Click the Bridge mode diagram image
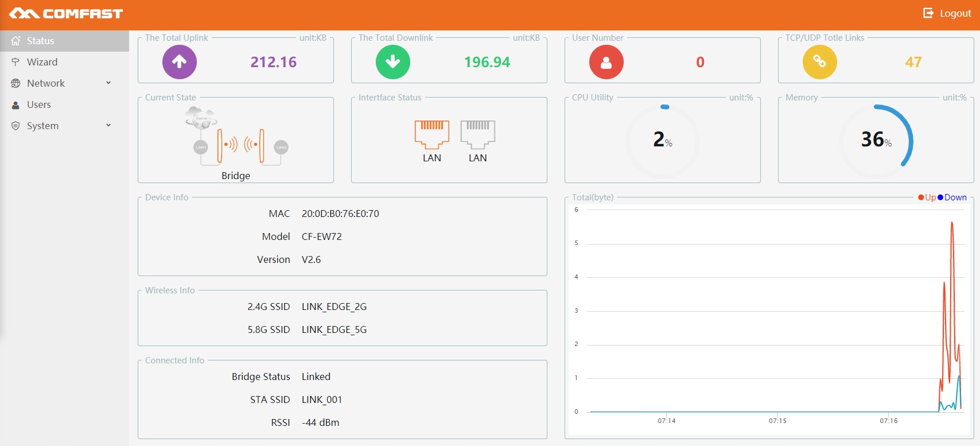The width and height of the screenshot is (980, 446). click(x=236, y=137)
